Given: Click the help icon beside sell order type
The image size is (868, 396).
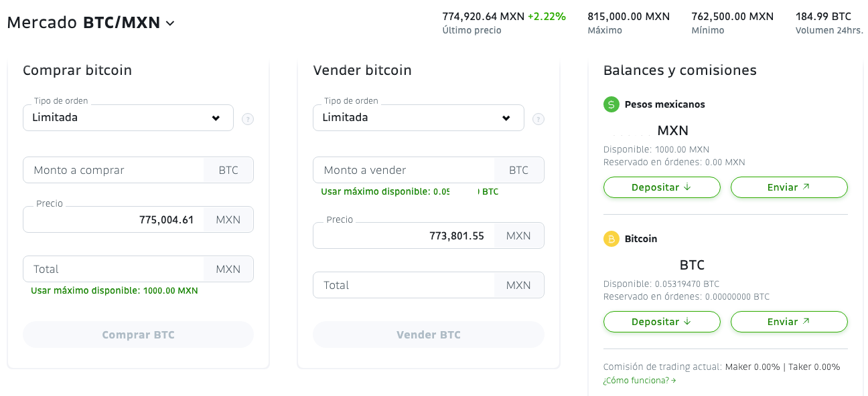Looking at the screenshot, I should point(538,120).
